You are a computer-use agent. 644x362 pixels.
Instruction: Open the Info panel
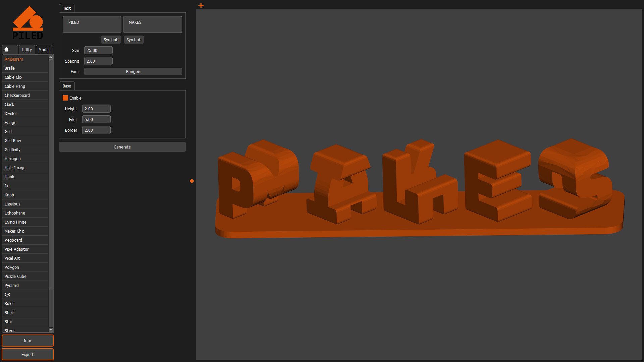coord(28,341)
